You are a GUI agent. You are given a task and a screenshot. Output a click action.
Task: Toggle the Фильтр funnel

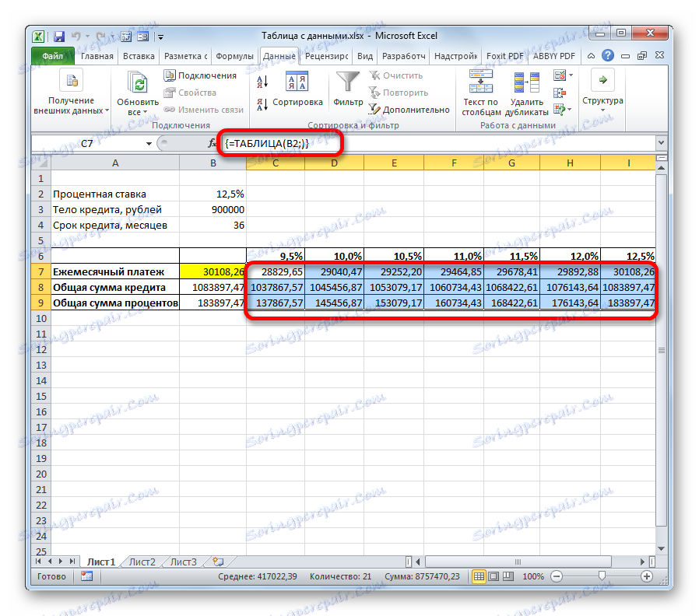pos(348,89)
